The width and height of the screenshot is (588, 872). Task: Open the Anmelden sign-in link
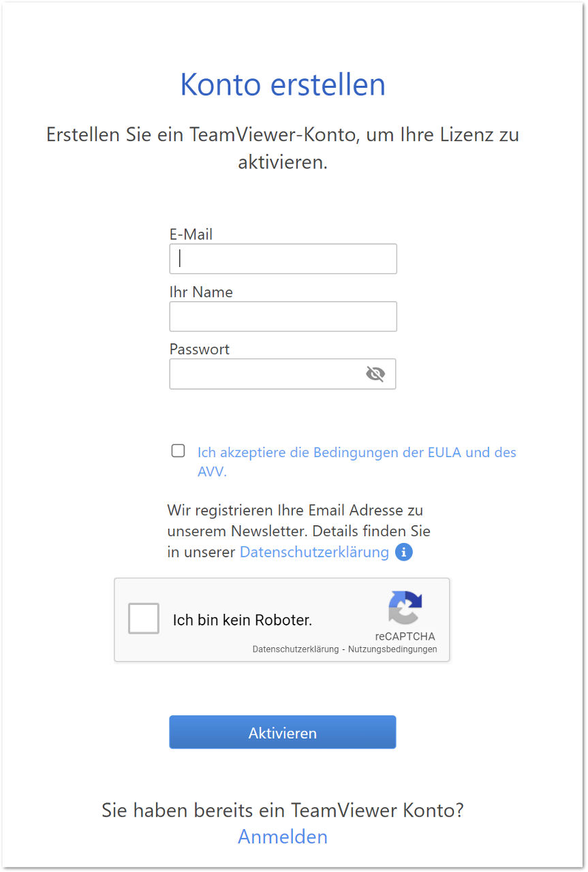point(283,836)
